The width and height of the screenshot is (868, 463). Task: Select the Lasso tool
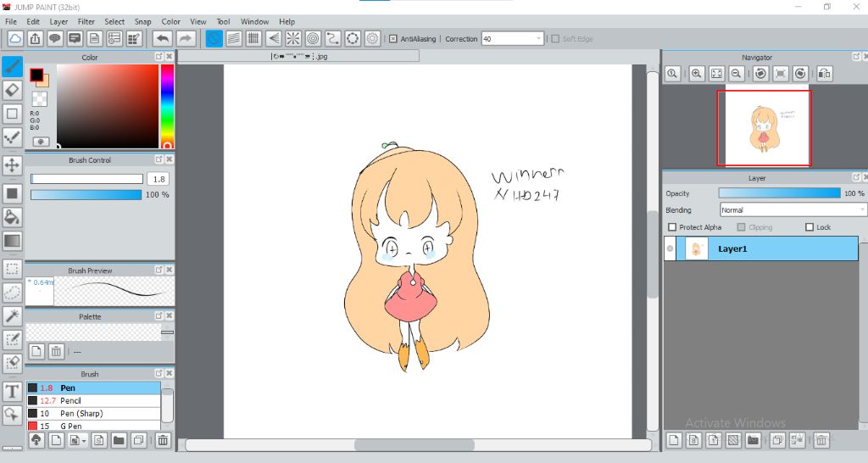point(12,293)
